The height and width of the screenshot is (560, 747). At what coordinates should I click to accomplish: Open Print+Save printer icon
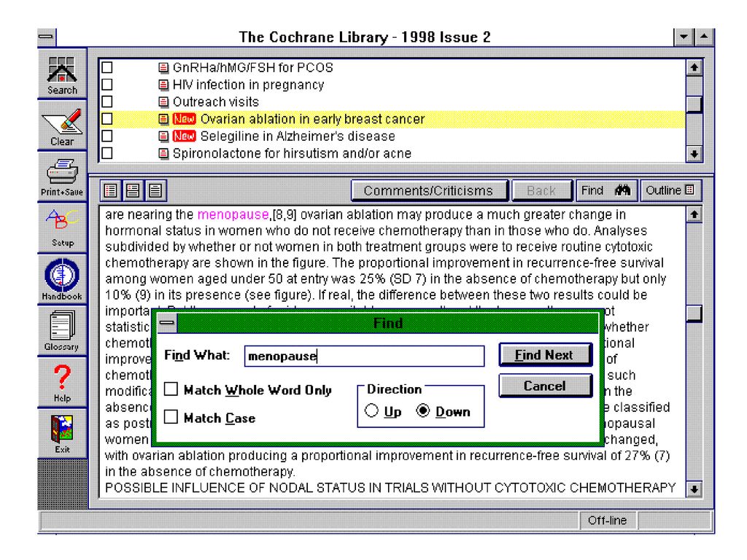click(62, 177)
